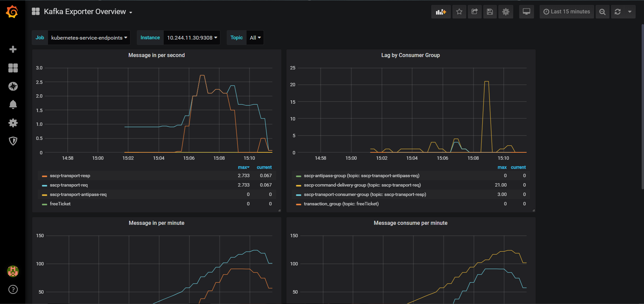Toggle freeTicket series in legend
This screenshot has width=644, height=304.
(60, 204)
